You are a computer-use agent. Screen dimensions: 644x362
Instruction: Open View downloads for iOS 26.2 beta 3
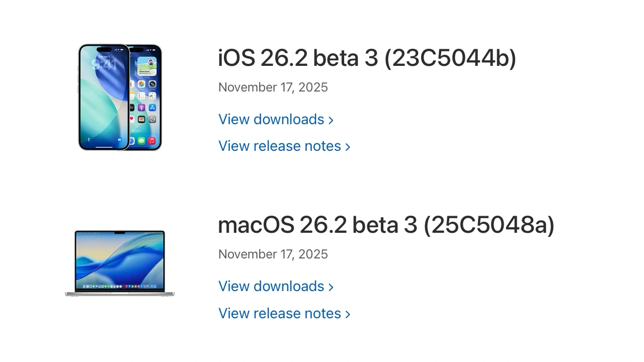(x=271, y=119)
